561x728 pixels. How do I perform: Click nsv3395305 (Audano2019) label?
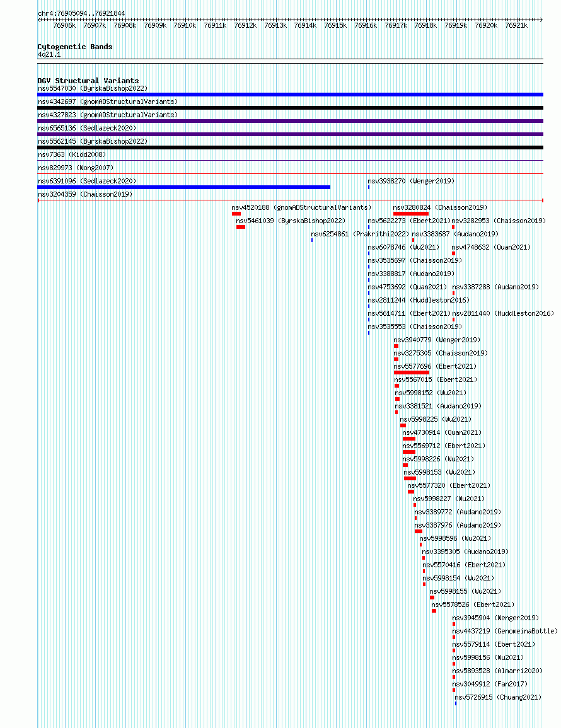point(465,552)
